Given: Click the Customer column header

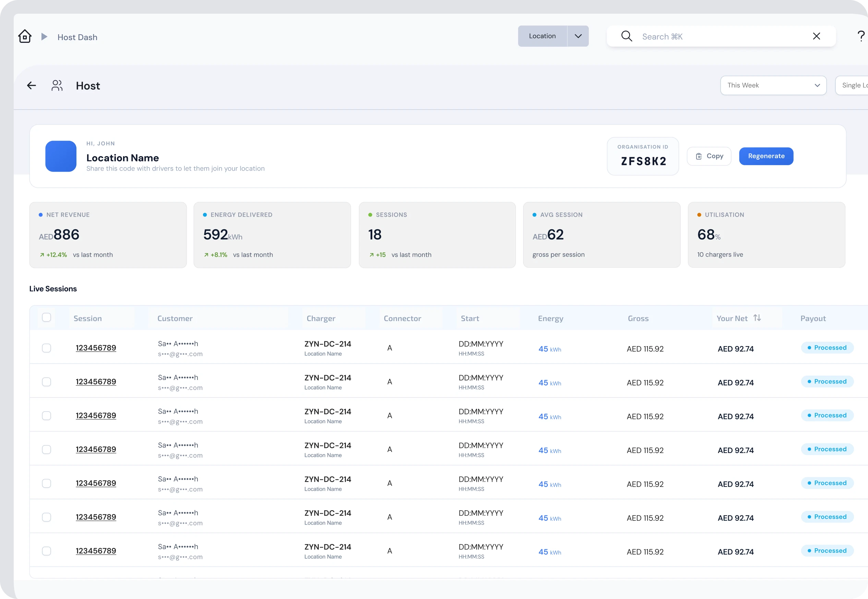Looking at the screenshot, I should [x=175, y=318].
